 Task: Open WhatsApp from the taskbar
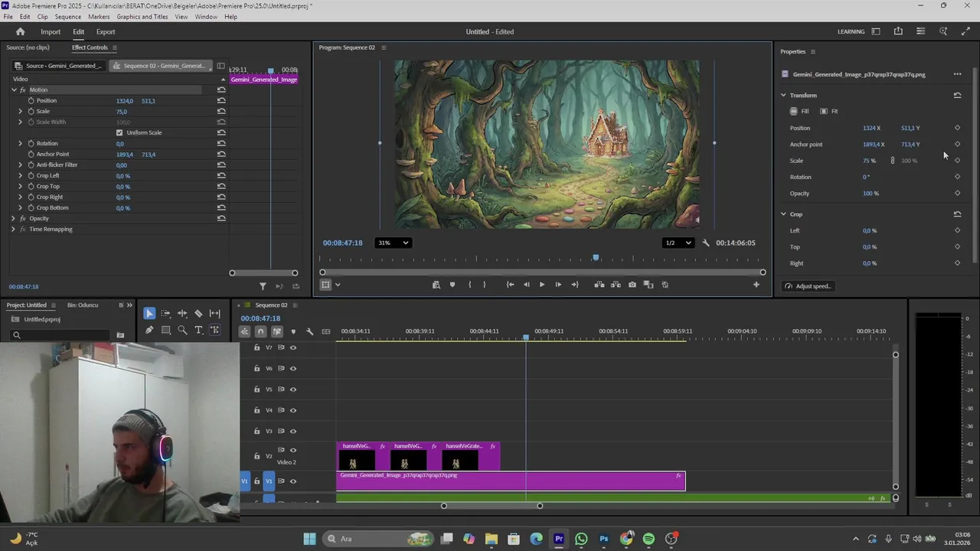581,539
